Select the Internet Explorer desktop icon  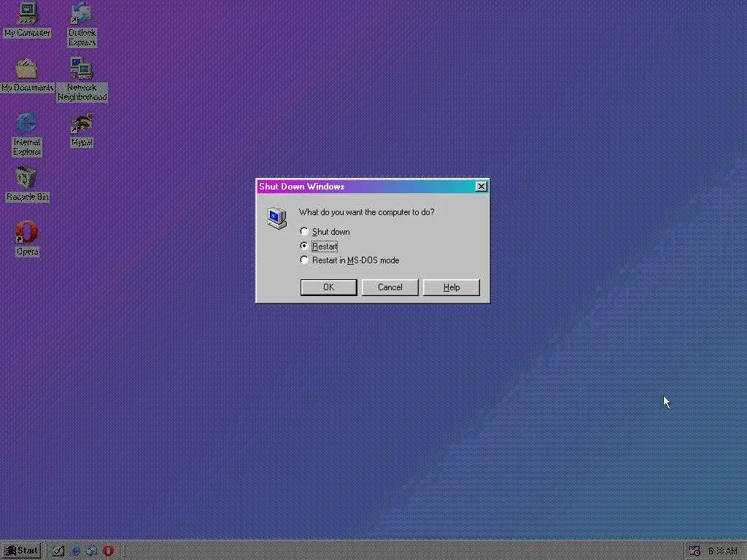click(x=27, y=134)
